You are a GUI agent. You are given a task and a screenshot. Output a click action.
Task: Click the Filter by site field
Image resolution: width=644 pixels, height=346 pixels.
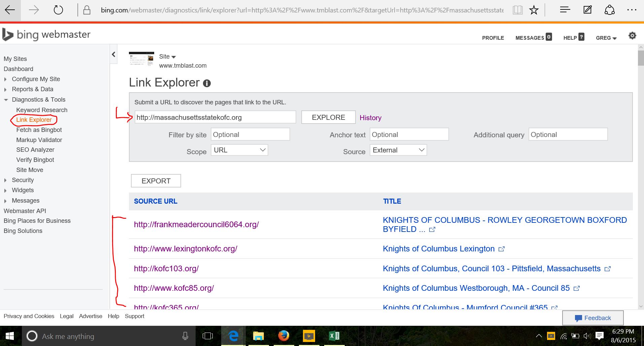coord(250,134)
